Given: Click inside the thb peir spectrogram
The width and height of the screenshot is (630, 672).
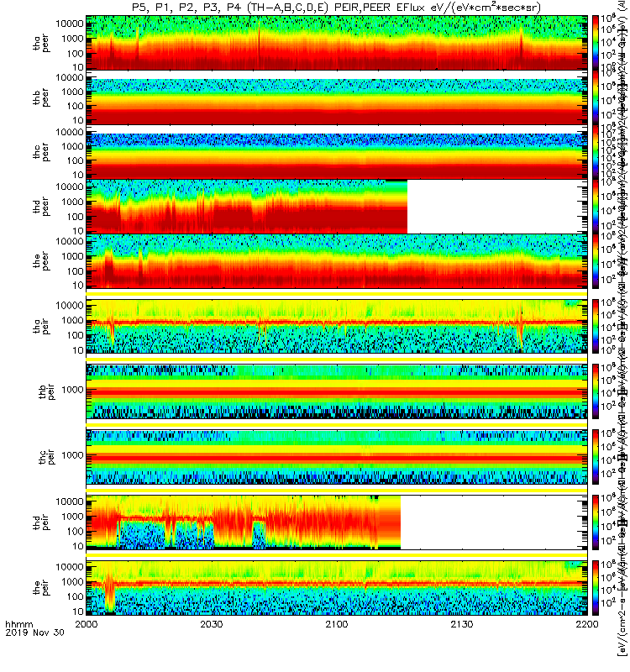Looking at the screenshot, I should pyautogui.click(x=337, y=391).
